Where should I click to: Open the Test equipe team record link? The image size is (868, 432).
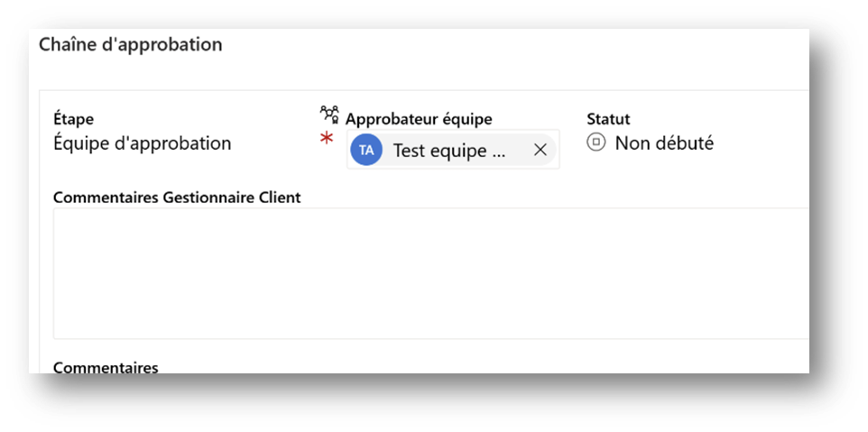448,151
